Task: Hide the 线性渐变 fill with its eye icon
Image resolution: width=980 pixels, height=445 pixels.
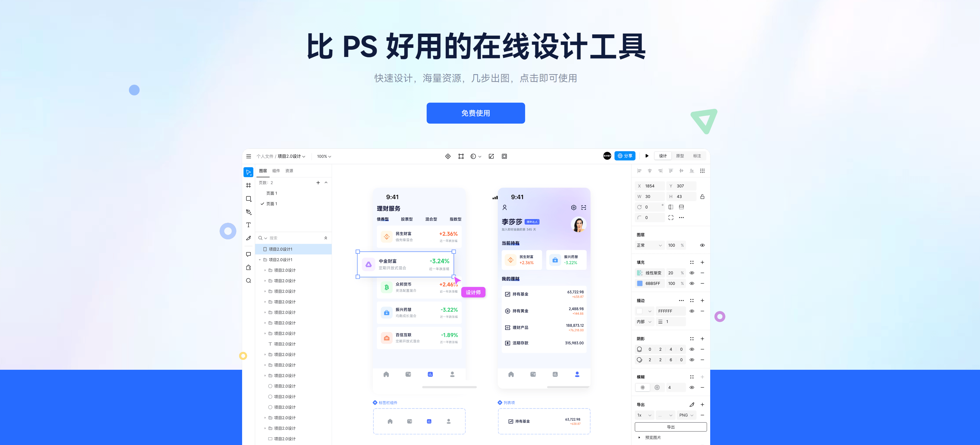Action: (x=692, y=273)
